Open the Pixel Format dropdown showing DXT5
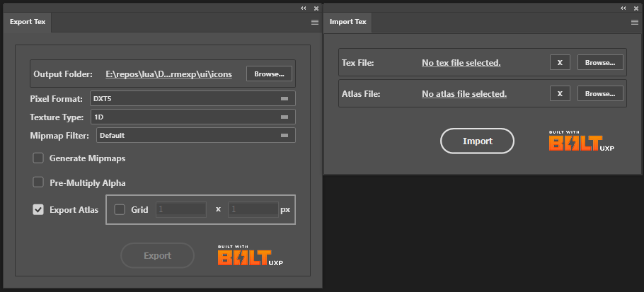 [x=192, y=98]
